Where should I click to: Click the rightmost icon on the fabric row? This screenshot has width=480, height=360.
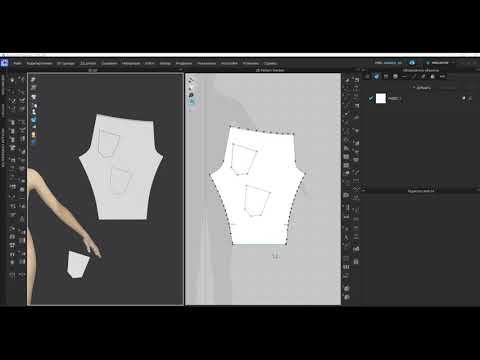point(470,98)
